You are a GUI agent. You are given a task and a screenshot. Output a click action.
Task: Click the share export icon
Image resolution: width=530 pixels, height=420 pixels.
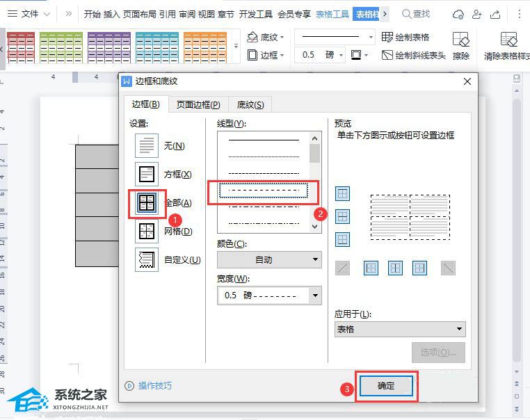click(495, 14)
